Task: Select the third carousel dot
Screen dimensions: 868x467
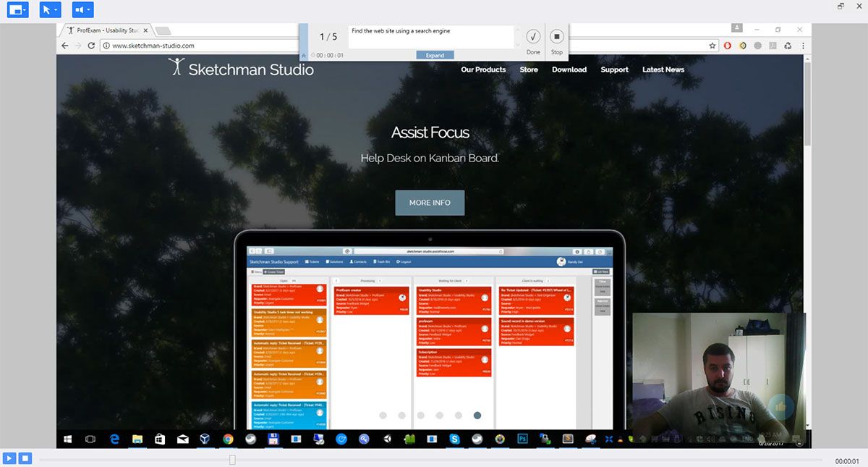Action: [420, 416]
